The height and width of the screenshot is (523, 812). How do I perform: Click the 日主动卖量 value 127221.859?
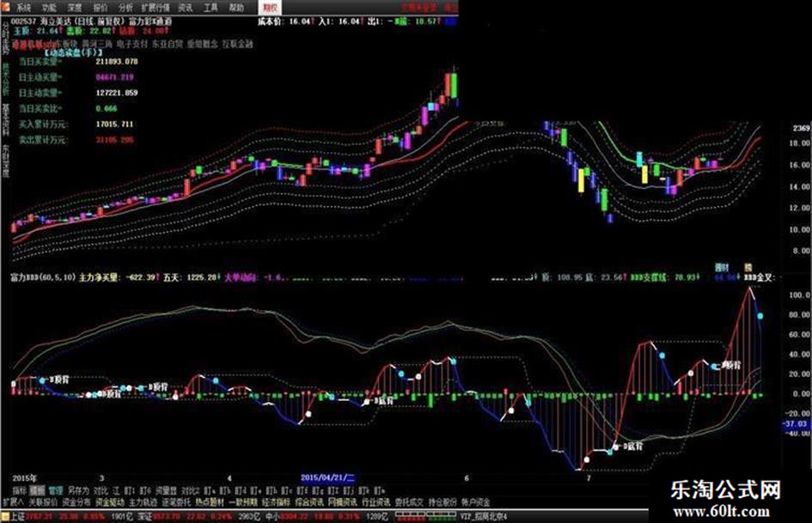(x=117, y=94)
